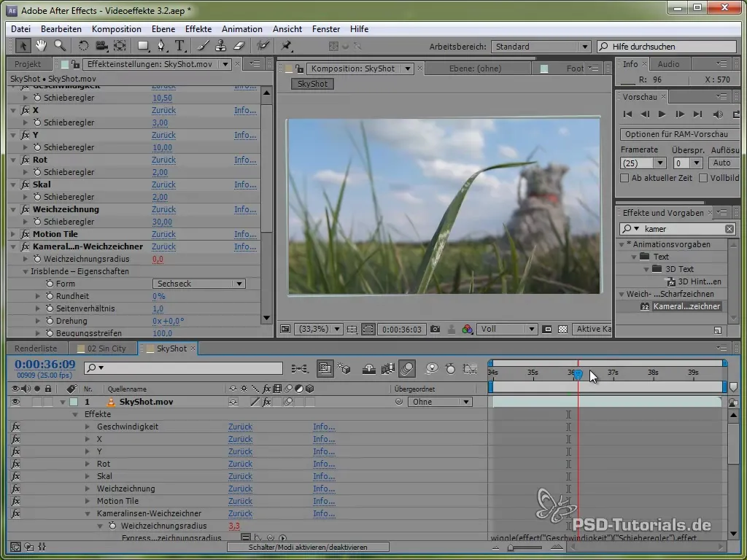This screenshot has height=560, width=747.
Task: Toggle the Geschwindigkeit fx switch in timeline
Action: click(16, 427)
